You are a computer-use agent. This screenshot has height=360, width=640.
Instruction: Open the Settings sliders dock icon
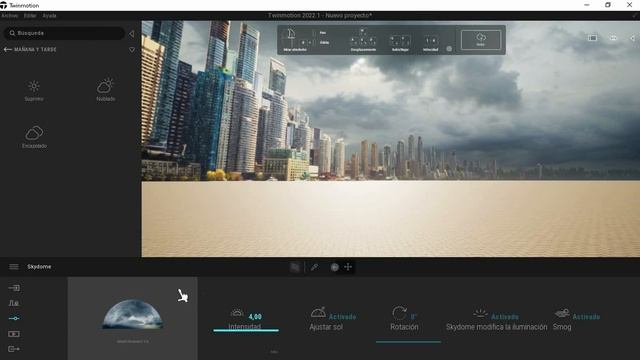point(14,318)
